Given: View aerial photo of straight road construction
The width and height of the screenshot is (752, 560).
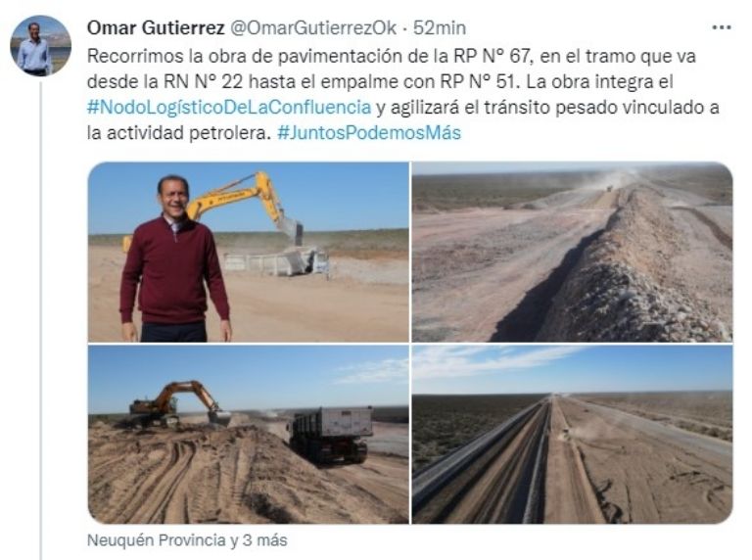Looking at the screenshot, I should 572,435.
